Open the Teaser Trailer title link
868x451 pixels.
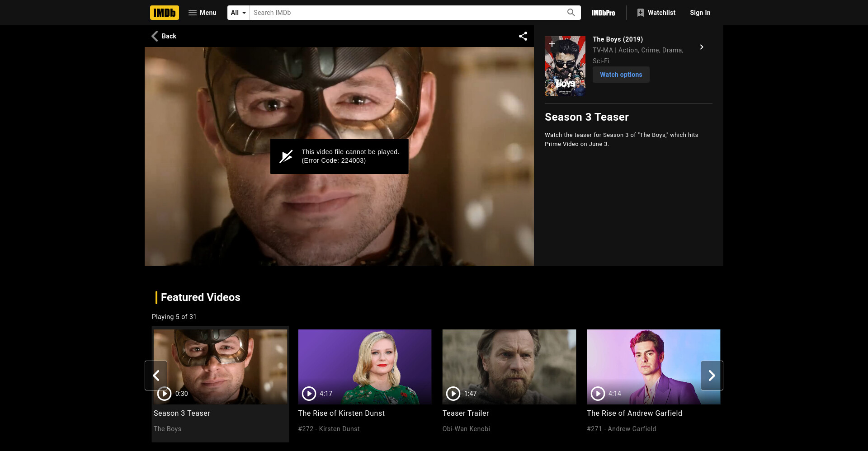click(x=466, y=413)
